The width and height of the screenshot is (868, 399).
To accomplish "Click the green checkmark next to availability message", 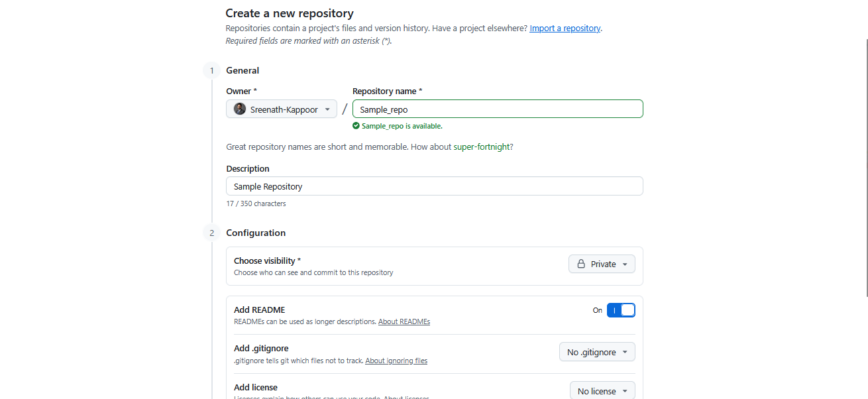I will pos(356,126).
